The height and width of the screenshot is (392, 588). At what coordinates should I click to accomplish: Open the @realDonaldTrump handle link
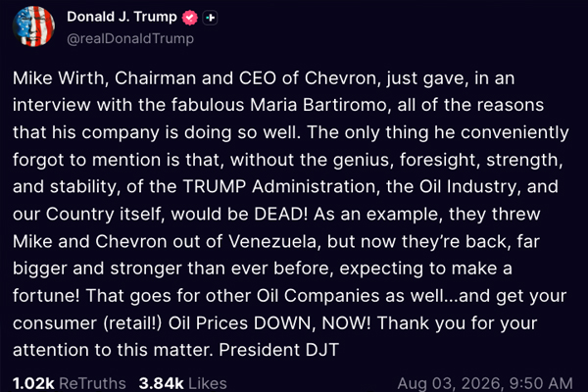tap(130, 38)
